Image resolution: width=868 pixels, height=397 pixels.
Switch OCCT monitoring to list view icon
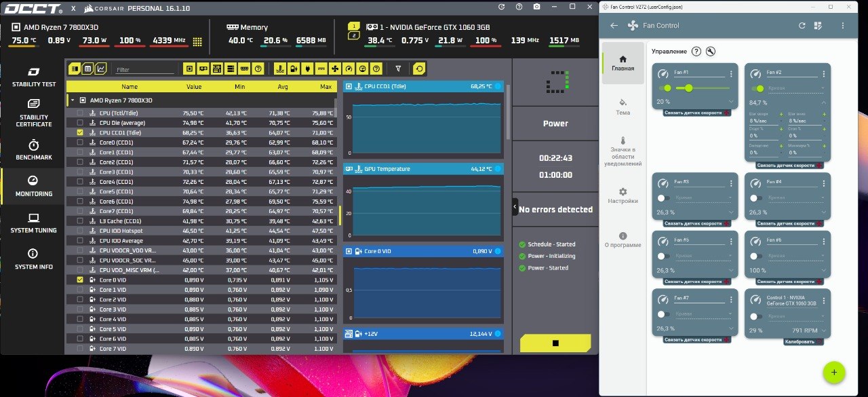(x=75, y=69)
